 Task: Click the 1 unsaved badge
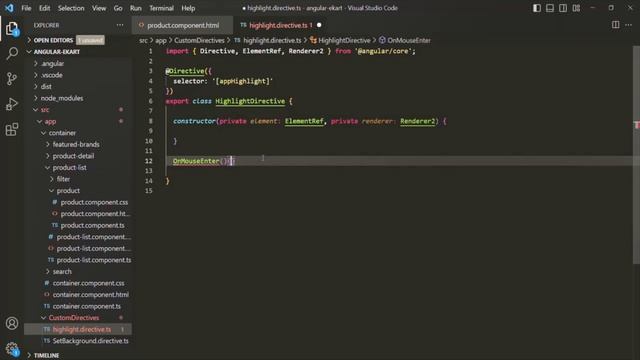[90, 40]
